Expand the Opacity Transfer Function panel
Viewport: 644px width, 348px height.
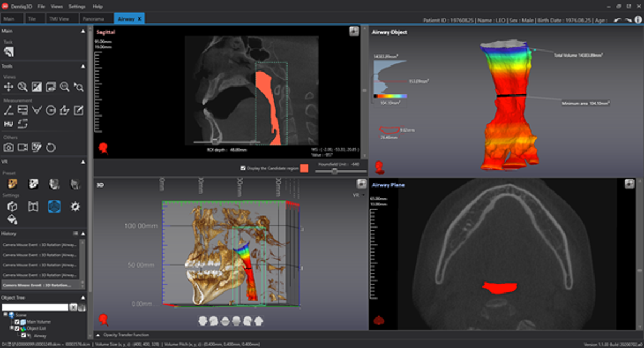pos(98,335)
